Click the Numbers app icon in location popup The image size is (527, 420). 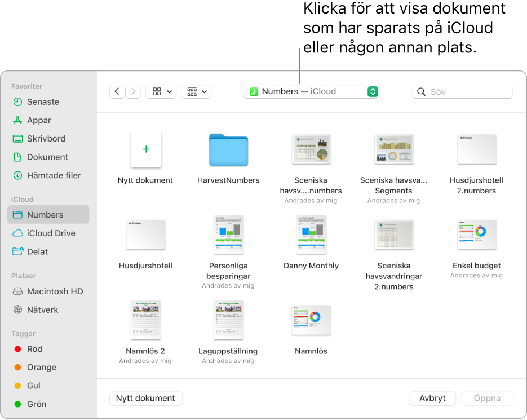point(254,91)
